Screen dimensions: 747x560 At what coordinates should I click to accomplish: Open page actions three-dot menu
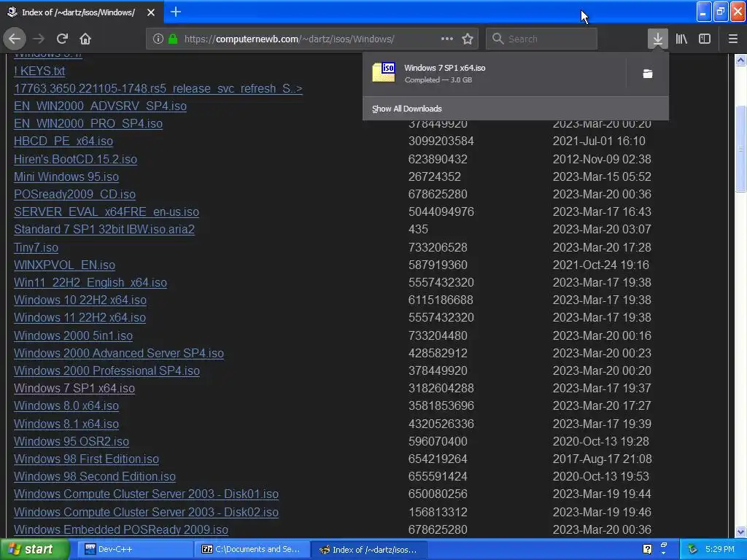[x=447, y=39]
